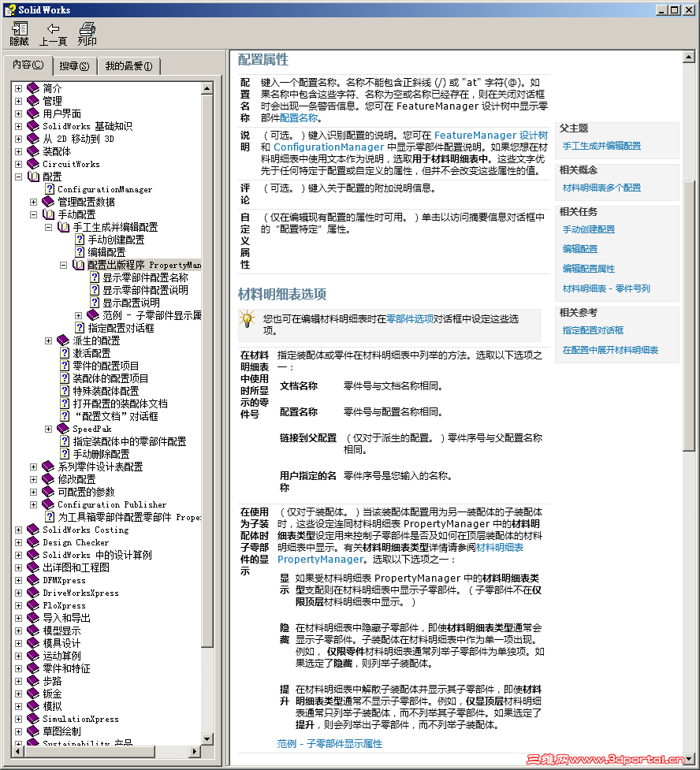Open the 材料明细表多个配置 related link
Image resolution: width=700 pixels, height=770 pixels.
pos(601,188)
